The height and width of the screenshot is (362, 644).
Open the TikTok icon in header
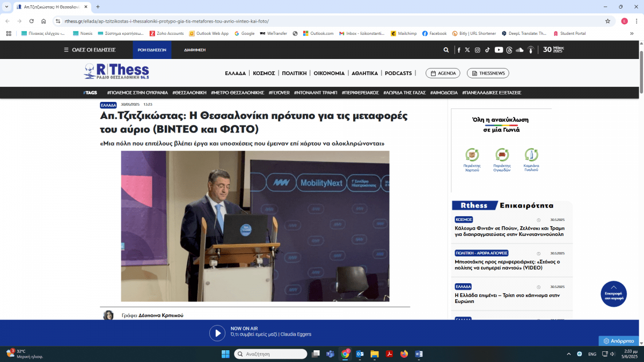tap(488, 50)
